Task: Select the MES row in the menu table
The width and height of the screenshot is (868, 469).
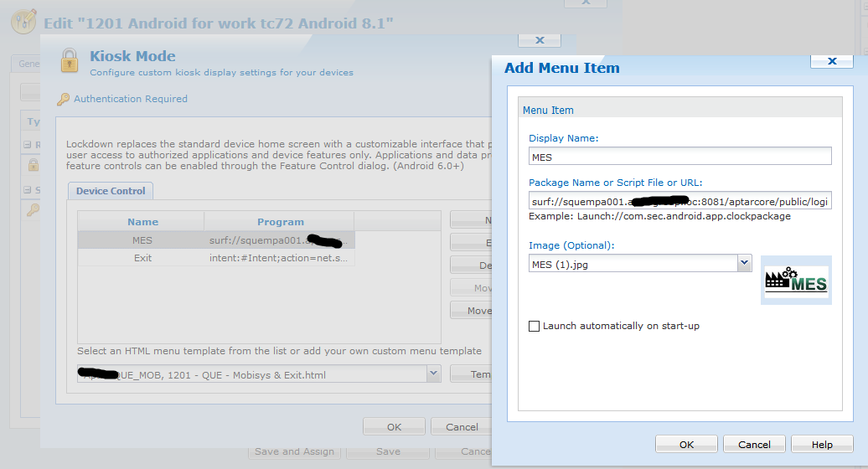Action: [142, 240]
